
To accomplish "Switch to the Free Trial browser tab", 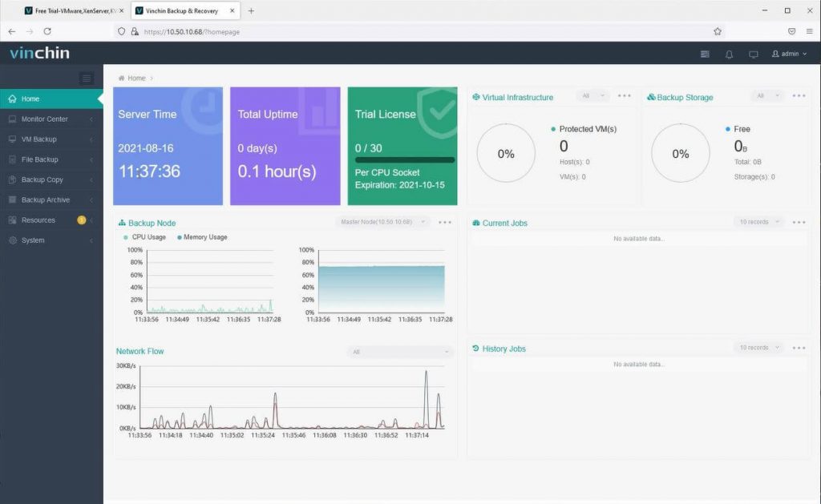I will click(73, 10).
